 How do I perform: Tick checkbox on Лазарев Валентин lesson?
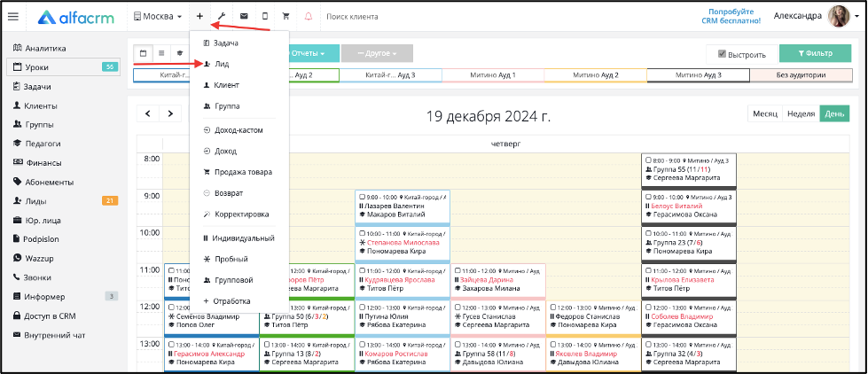click(x=362, y=197)
